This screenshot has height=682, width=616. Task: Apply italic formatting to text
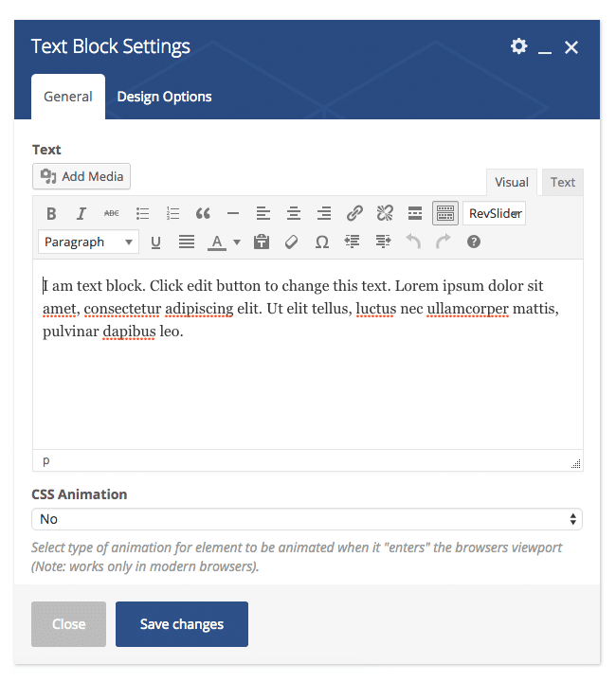(82, 213)
